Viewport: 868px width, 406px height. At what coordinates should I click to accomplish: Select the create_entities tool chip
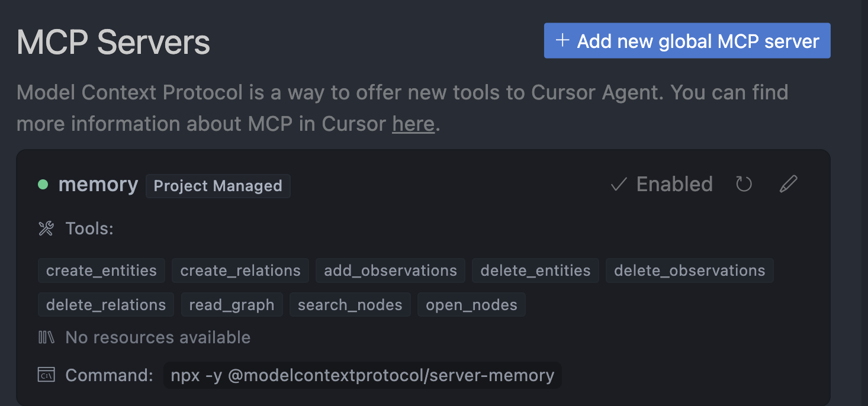[101, 270]
